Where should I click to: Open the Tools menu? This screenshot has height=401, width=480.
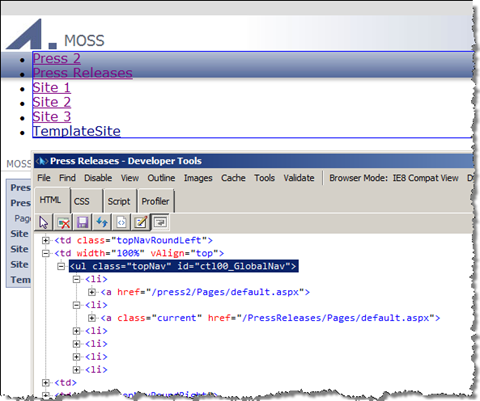264,178
